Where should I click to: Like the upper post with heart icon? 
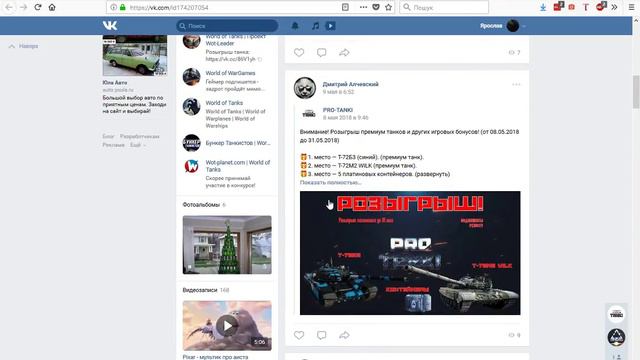click(x=299, y=52)
